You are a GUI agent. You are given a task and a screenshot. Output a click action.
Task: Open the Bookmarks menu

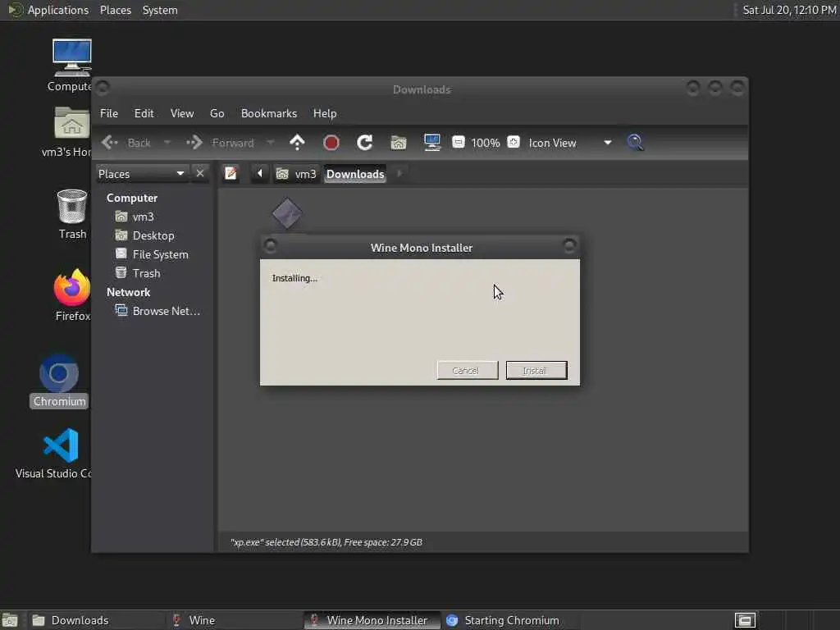click(x=269, y=113)
